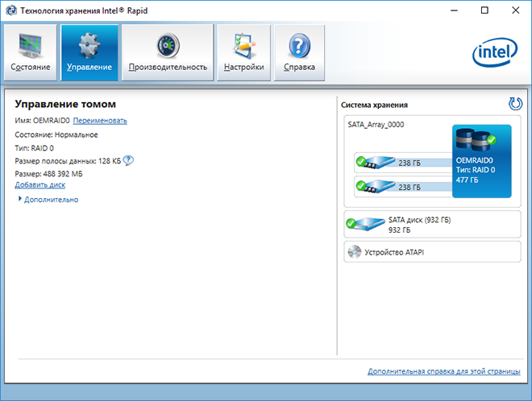Screen dimensions: 532x401
Task: Click the Имя: OEMRAID0 text
Action: (42, 121)
